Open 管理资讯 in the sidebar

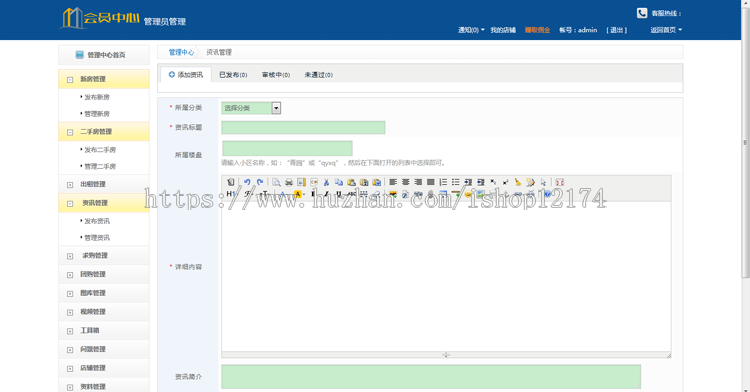97,238
